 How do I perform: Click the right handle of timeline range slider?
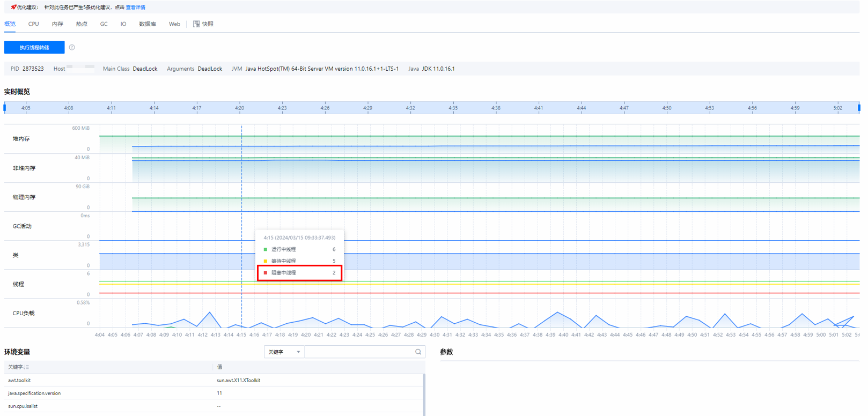(x=859, y=108)
